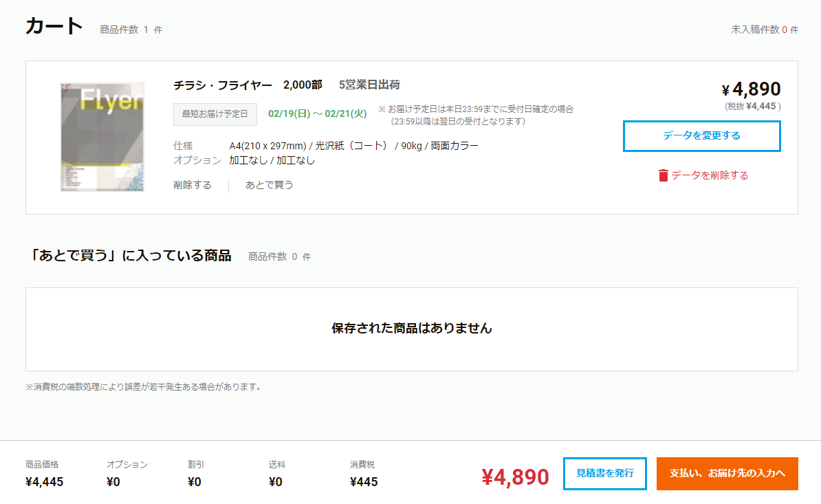821x504 pixels.
Task: Click the 商品価格 ¥4,445 amount in footer
Action: 44,482
